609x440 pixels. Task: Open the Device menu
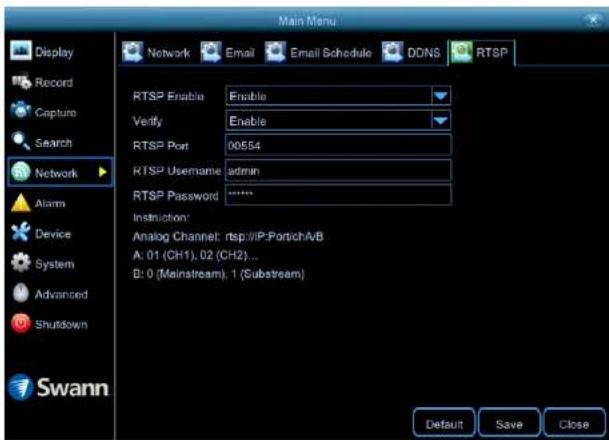point(53,234)
